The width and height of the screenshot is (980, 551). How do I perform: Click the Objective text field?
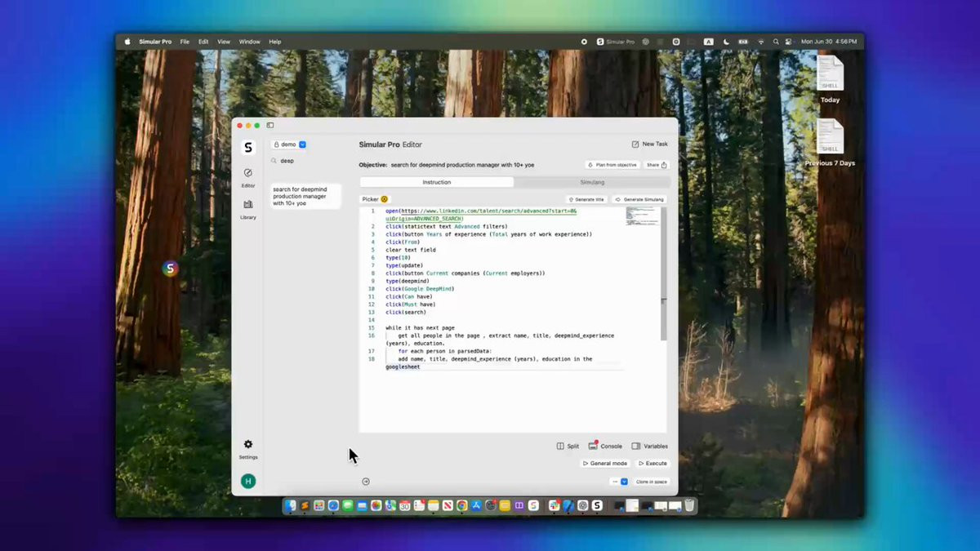coord(462,165)
